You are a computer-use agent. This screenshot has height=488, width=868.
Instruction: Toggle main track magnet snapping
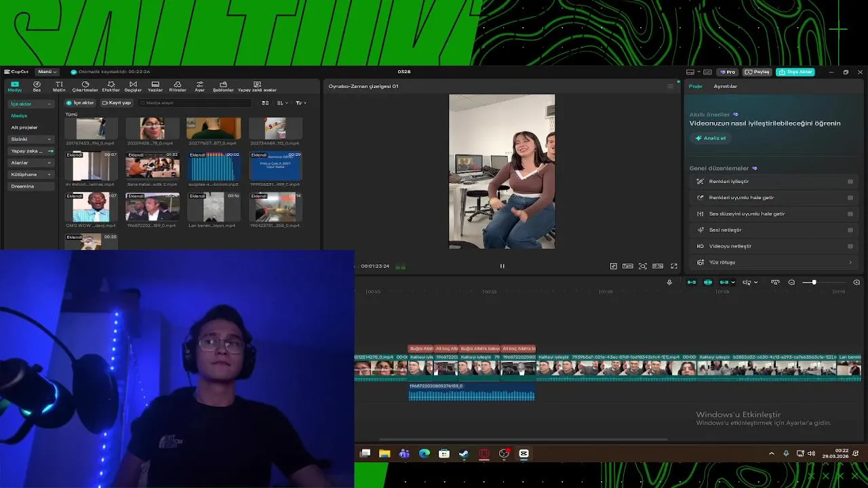pyautogui.click(x=692, y=282)
